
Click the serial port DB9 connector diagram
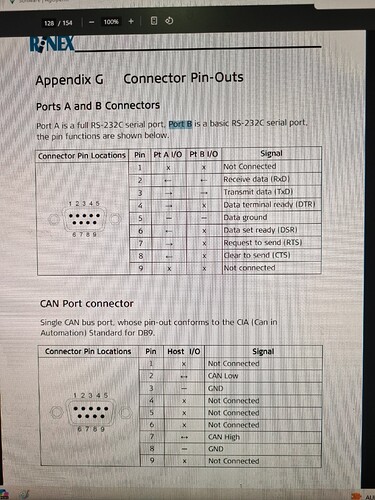84,219
